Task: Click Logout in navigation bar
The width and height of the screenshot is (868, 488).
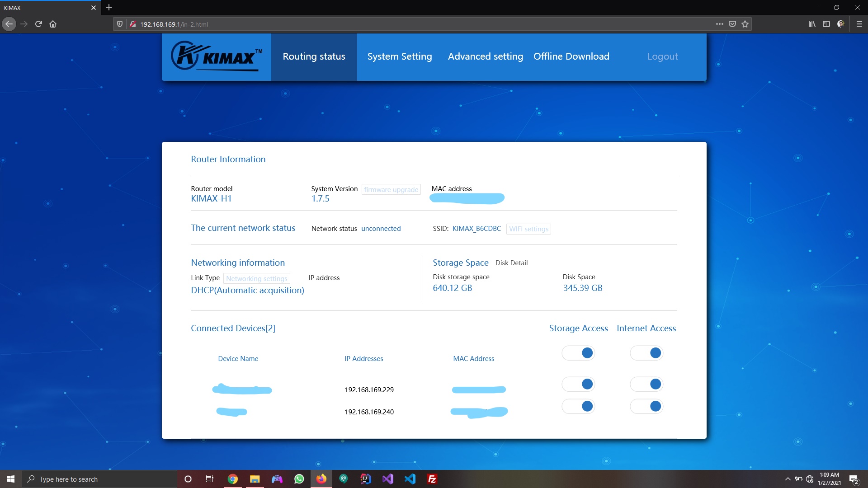Action: pos(663,56)
